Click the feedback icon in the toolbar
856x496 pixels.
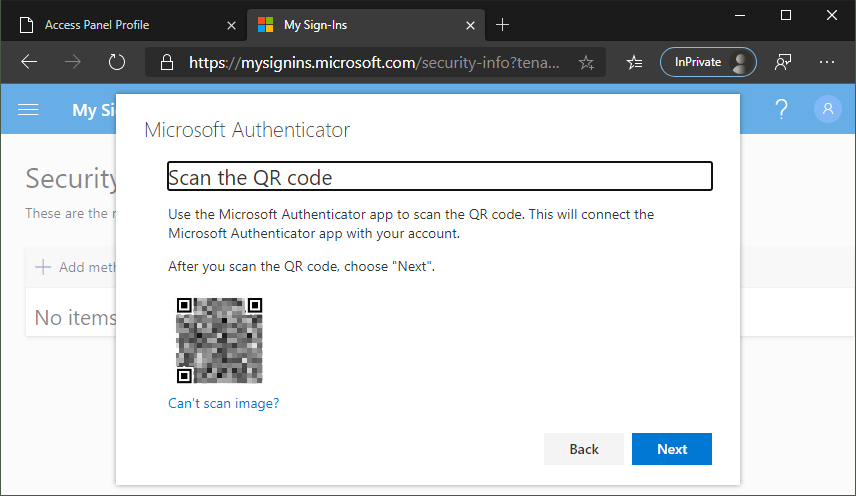coord(784,62)
